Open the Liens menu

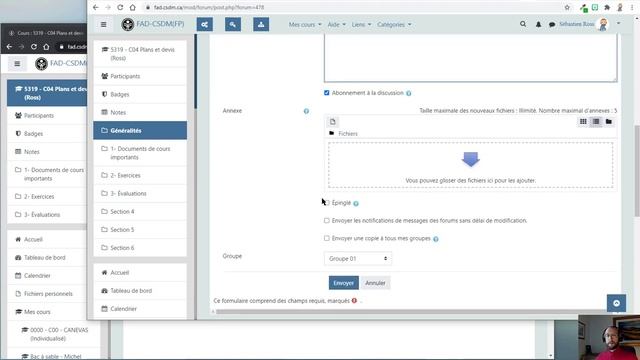click(x=361, y=24)
